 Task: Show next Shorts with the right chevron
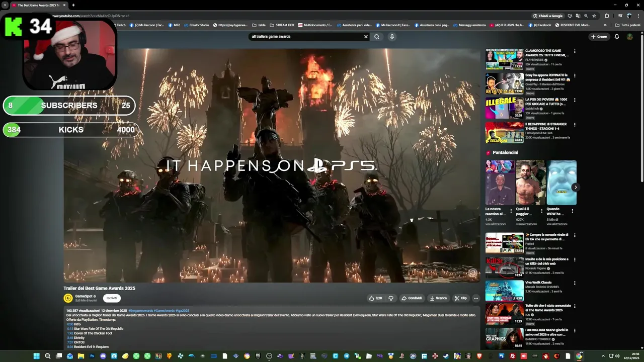click(575, 188)
